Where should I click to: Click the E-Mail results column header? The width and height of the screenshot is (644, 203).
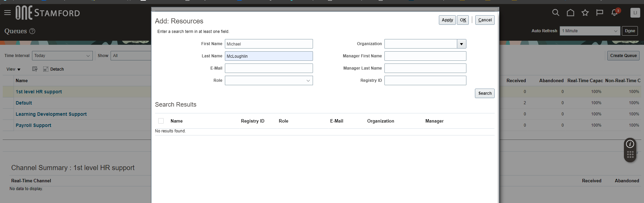[x=336, y=121]
